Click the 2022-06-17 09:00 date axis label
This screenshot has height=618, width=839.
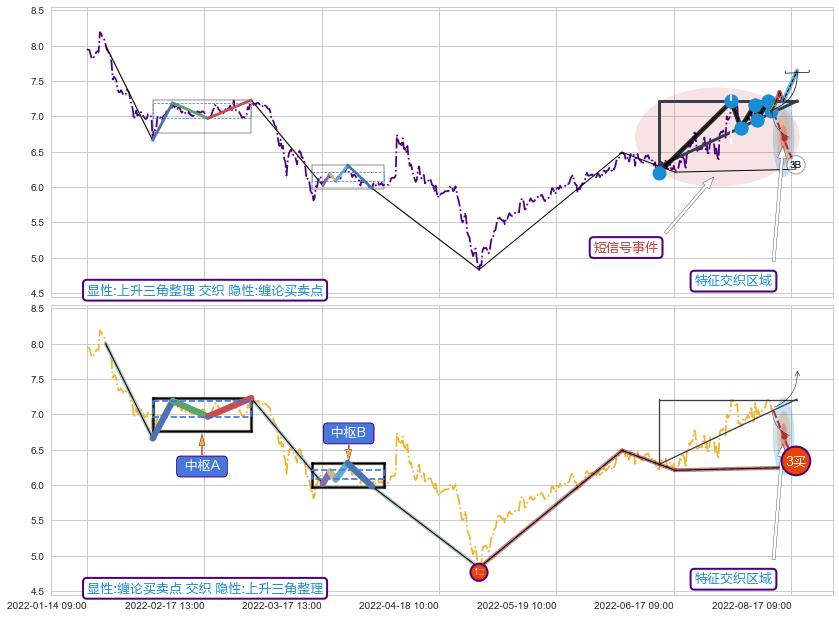(x=633, y=605)
